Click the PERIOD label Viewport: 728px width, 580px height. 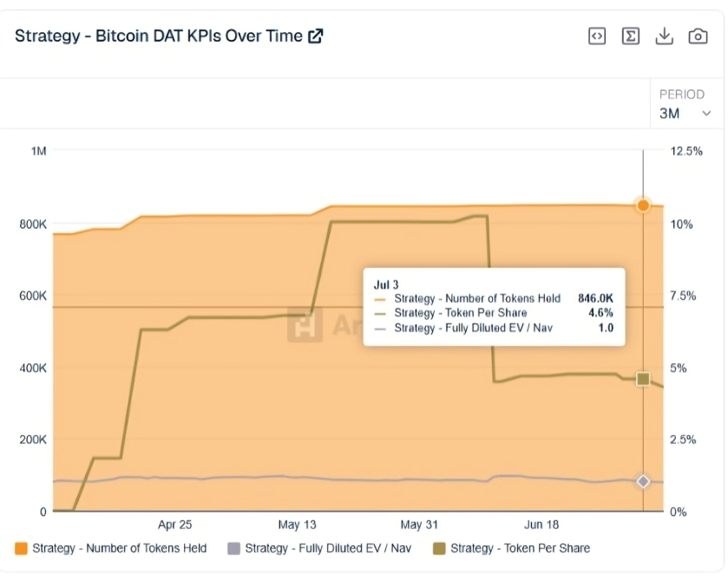click(x=682, y=94)
